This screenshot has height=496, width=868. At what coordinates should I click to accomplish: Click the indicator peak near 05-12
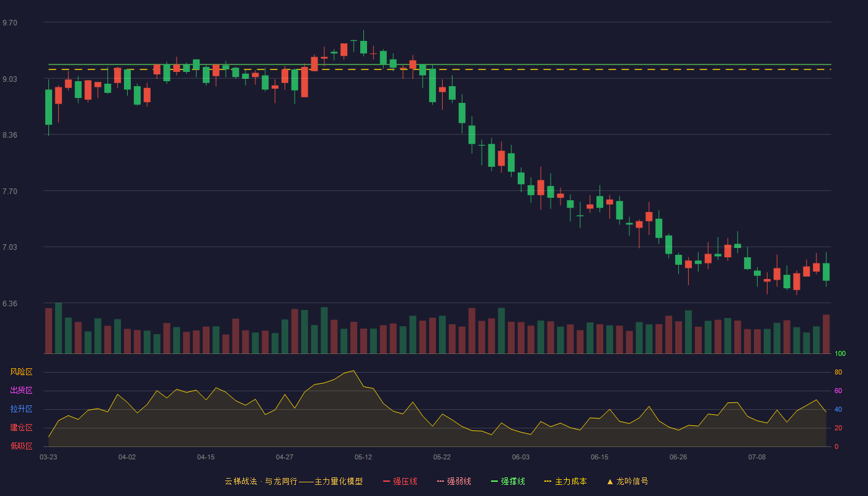tap(353, 371)
